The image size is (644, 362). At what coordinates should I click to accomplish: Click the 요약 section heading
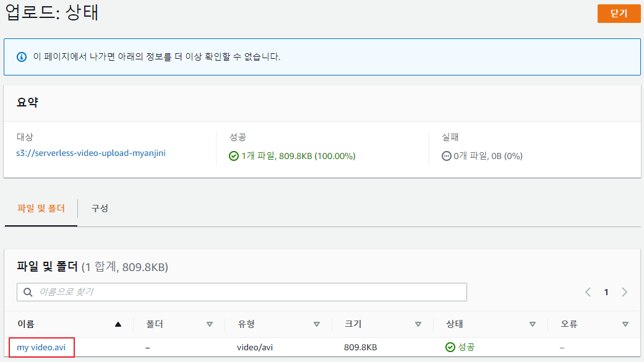27,102
